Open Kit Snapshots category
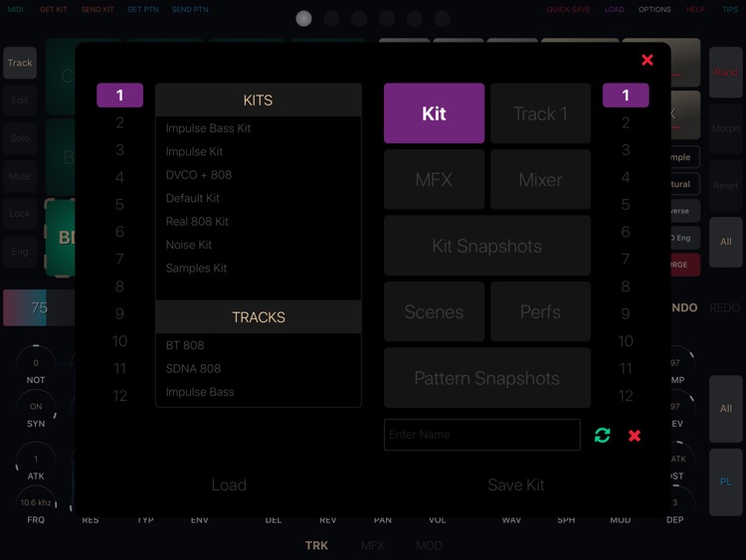Image resolution: width=746 pixels, height=560 pixels. (x=487, y=246)
